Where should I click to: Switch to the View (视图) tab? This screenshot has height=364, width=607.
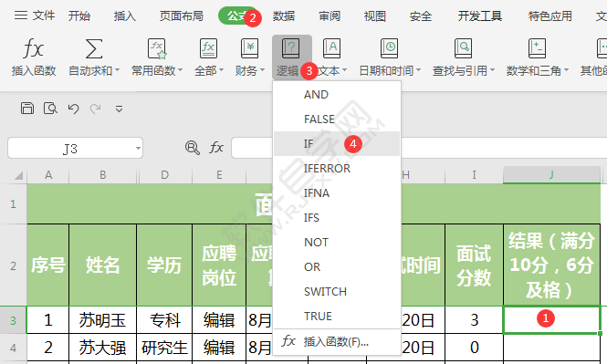375,16
